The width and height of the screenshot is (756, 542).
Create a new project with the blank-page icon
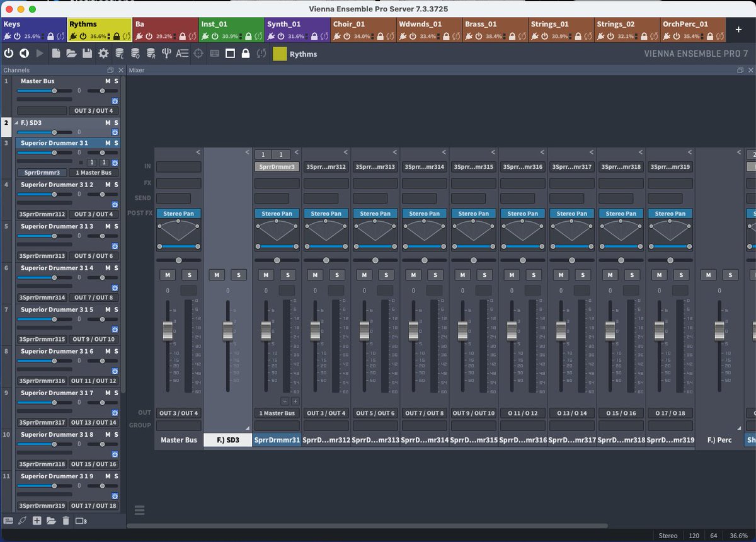56,54
